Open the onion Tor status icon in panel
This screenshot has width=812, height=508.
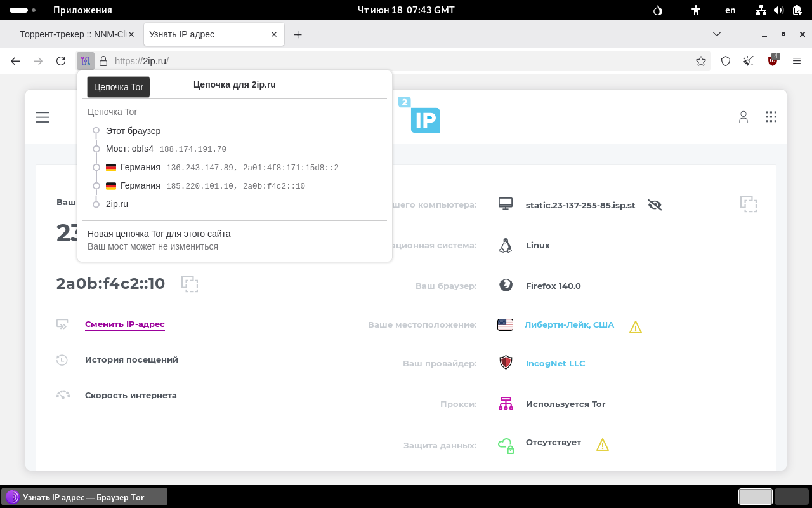tap(658, 10)
